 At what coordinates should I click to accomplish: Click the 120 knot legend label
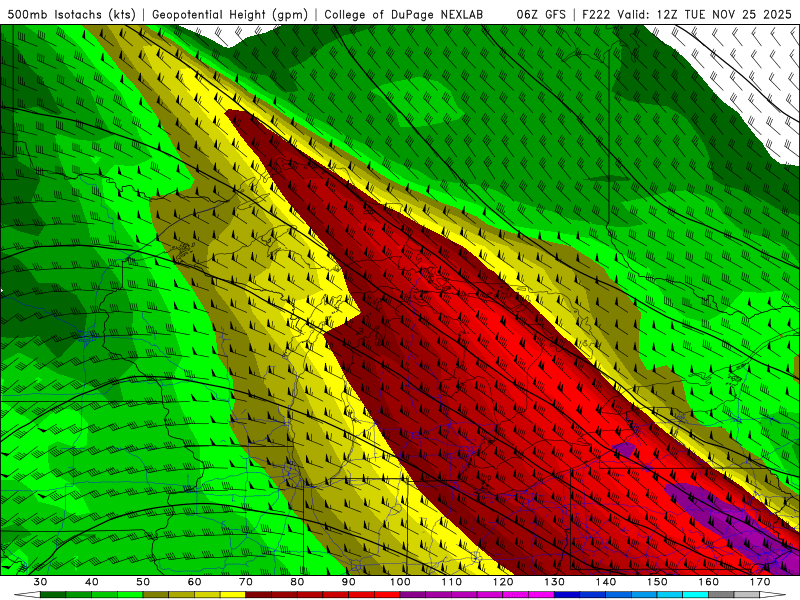(503, 582)
